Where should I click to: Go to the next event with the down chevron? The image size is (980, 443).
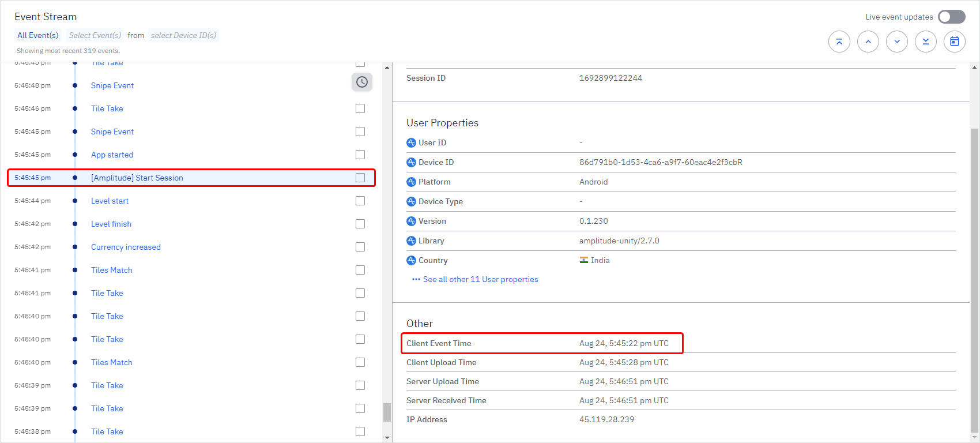[897, 42]
